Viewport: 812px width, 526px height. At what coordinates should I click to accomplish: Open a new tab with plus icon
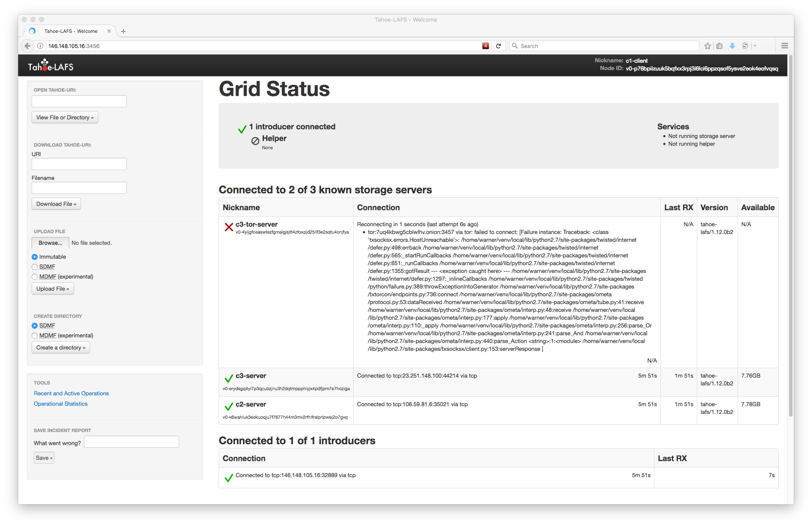coord(123,31)
